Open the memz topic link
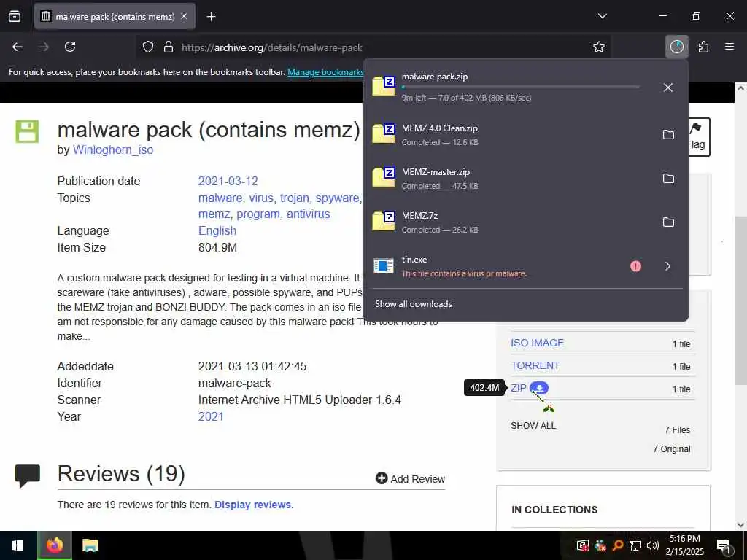The image size is (747, 560). pos(214,214)
